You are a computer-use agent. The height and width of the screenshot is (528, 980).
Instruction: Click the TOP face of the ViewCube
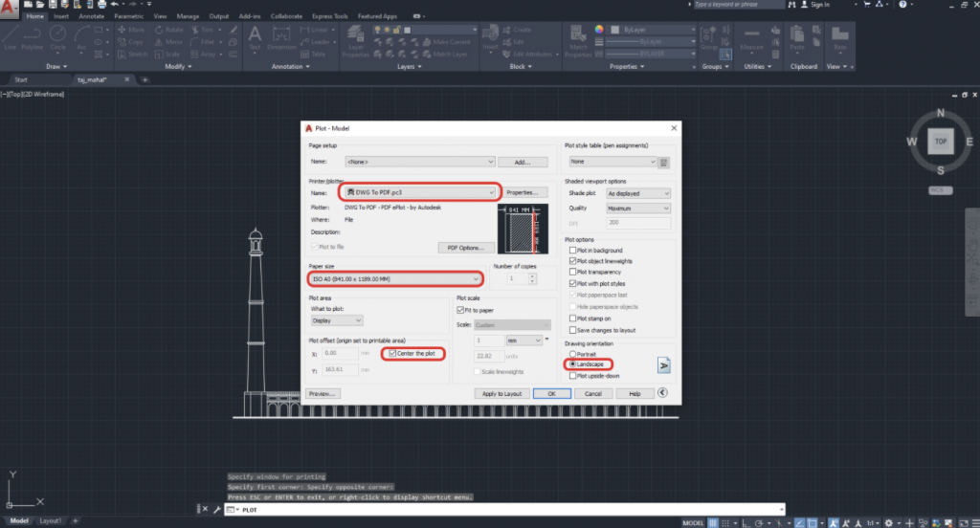[x=940, y=141]
